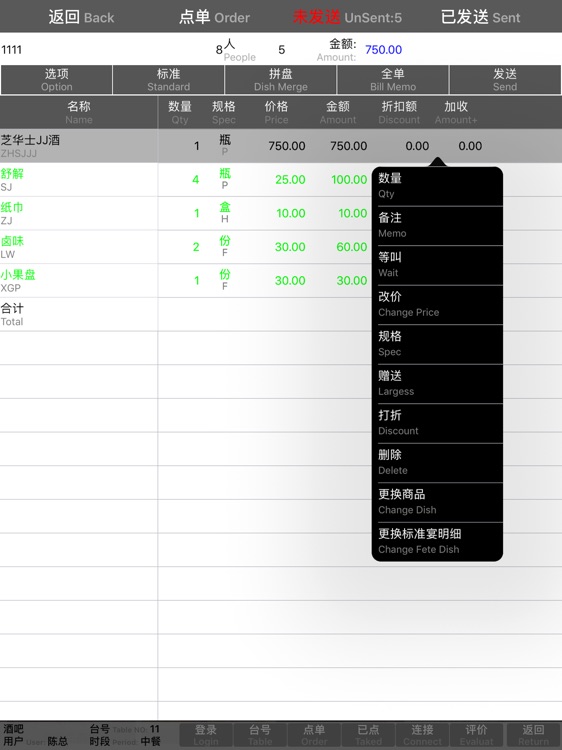Viewport: 562px width, 750px height.
Task: Tap 连接 Connect in bottom bar
Action: click(422, 735)
